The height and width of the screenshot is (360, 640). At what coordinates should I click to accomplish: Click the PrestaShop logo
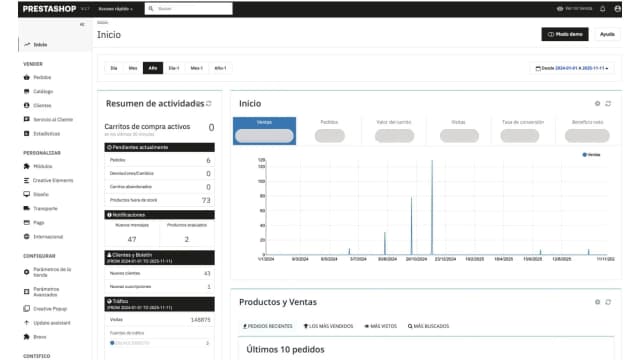pos(49,9)
